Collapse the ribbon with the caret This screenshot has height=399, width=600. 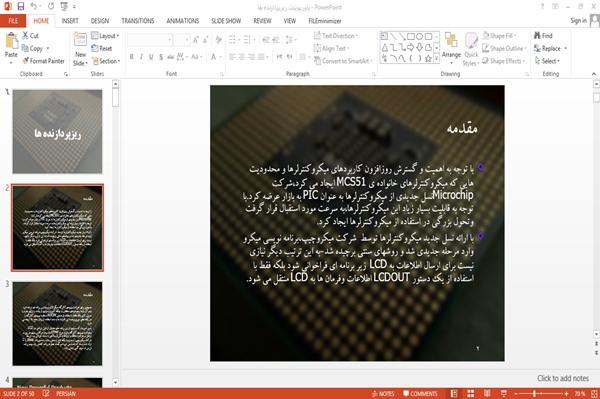[594, 73]
